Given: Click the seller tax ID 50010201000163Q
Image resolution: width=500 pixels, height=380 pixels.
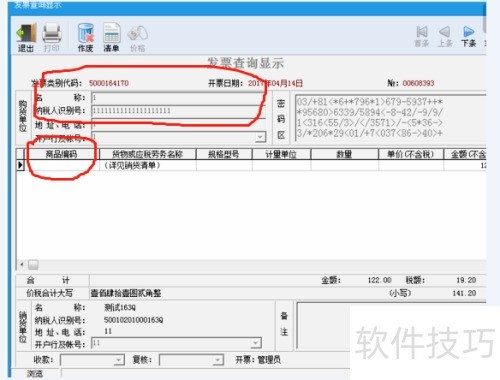Looking at the screenshot, I should pos(133,320).
